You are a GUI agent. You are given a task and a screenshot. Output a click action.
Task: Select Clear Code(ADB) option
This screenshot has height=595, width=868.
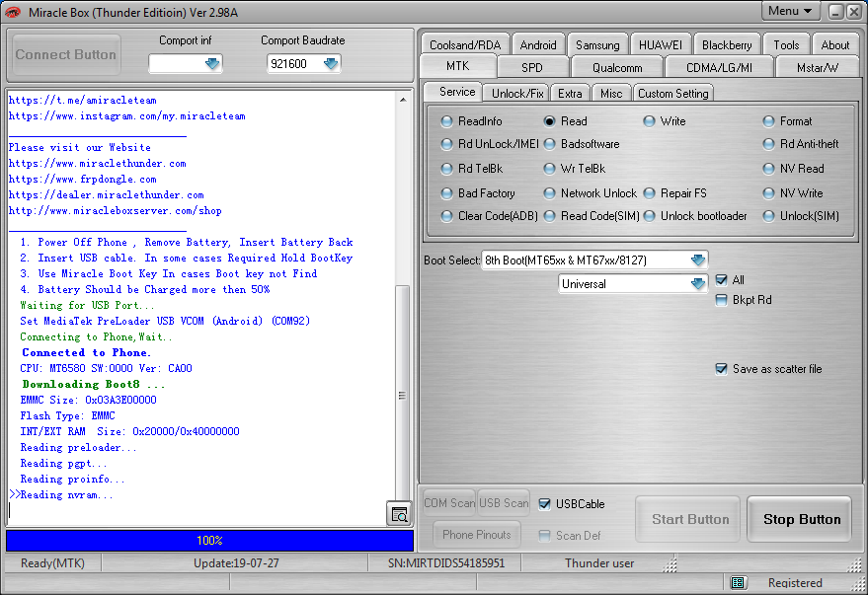(x=490, y=216)
